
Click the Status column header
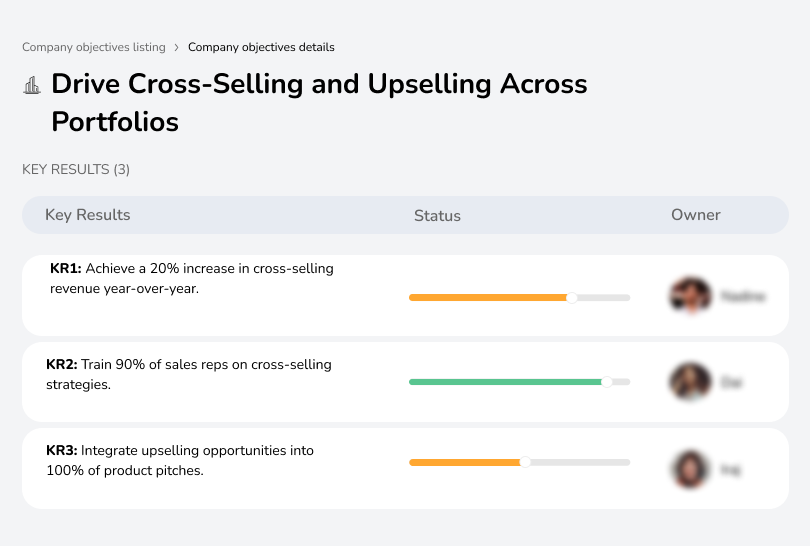tap(437, 215)
